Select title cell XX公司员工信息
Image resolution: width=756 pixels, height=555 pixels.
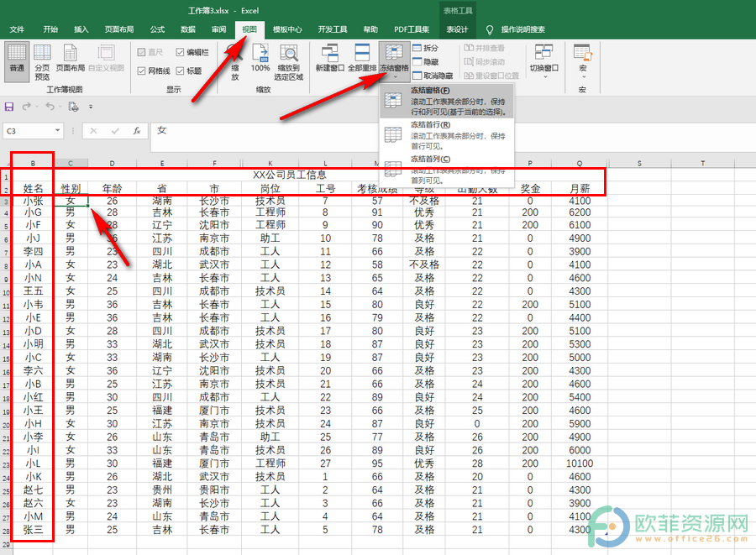coord(290,175)
